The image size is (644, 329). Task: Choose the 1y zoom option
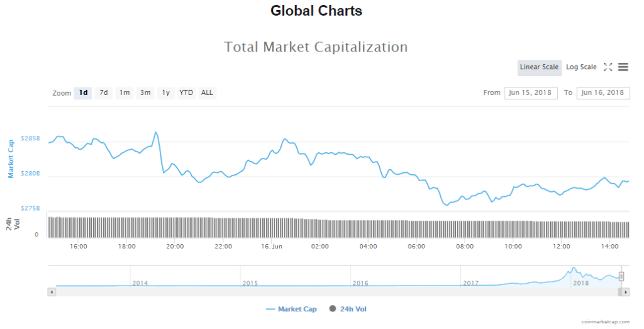click(166, 93)
